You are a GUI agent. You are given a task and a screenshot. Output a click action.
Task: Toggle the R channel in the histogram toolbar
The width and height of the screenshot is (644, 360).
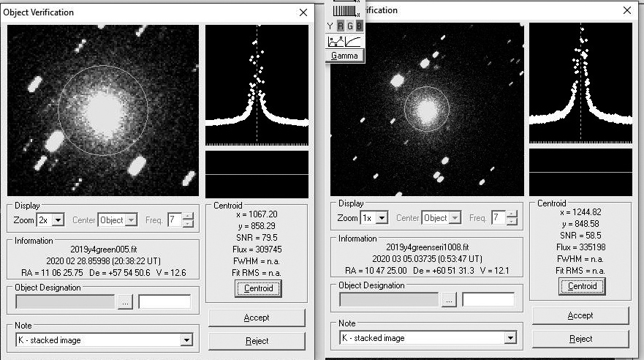[x=340, y=26]
